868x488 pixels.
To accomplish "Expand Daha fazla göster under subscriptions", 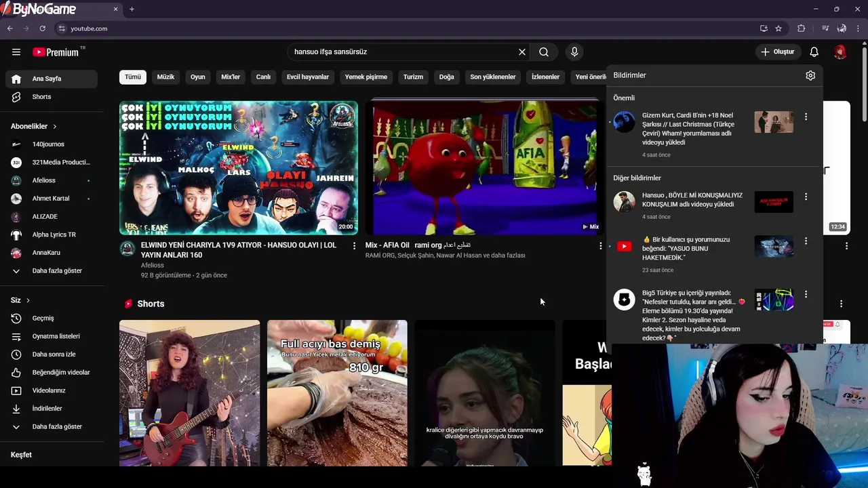I will pyautogui.click(x=52, y=271).
